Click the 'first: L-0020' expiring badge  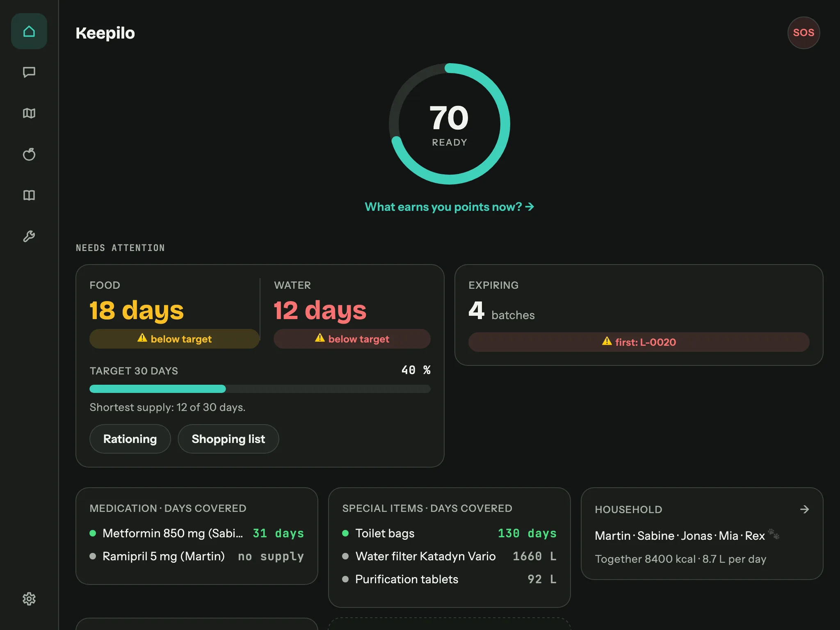tap(639, 342)
